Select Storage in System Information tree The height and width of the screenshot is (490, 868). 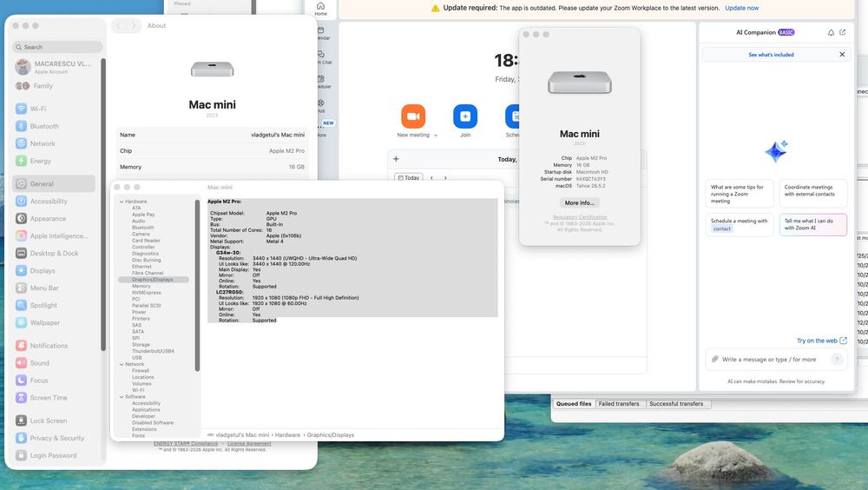pyautogui.click(x=141, y=345)
